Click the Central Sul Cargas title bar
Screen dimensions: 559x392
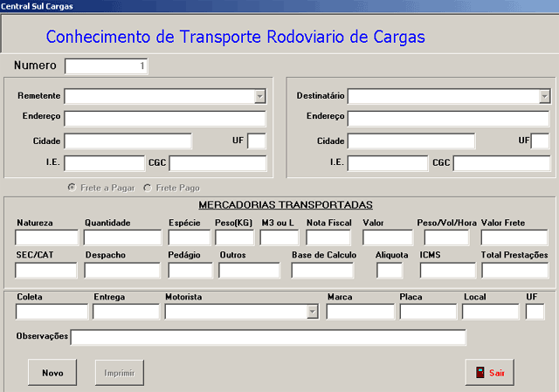click(279, 6)
